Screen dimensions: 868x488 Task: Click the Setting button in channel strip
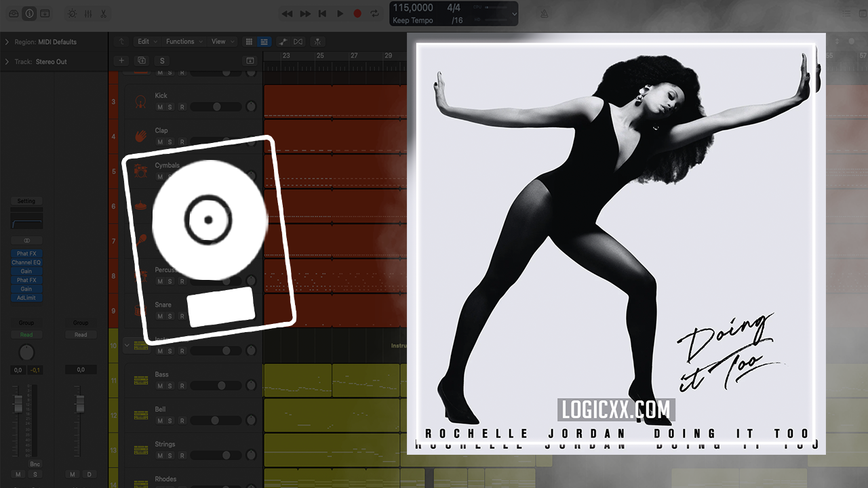[x=26, y=201]
